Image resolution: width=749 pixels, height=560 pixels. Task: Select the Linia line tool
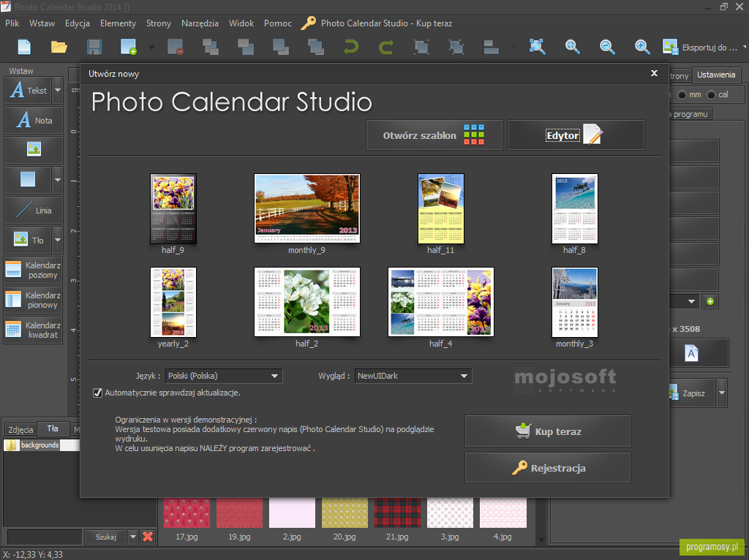[34, 210]
